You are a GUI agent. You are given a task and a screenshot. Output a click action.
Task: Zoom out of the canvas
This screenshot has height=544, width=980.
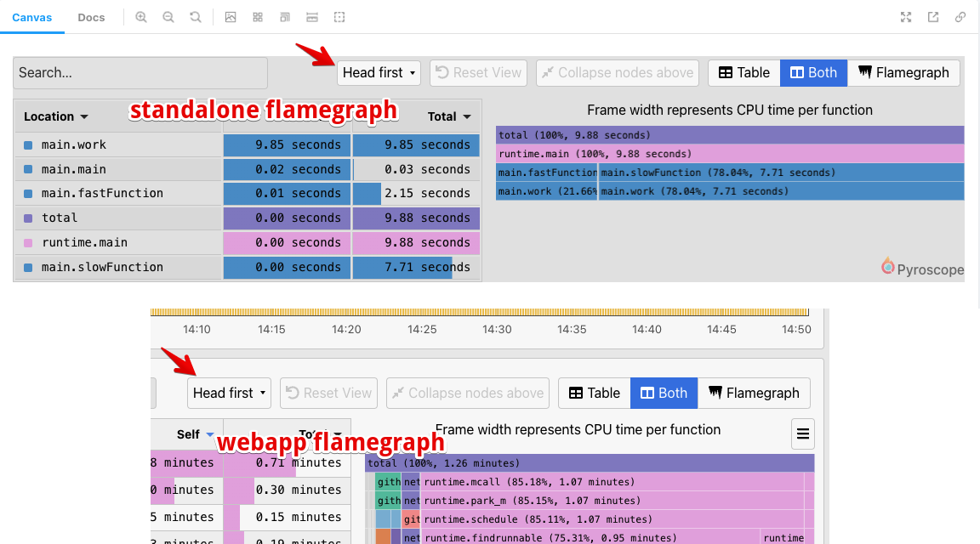168,18
